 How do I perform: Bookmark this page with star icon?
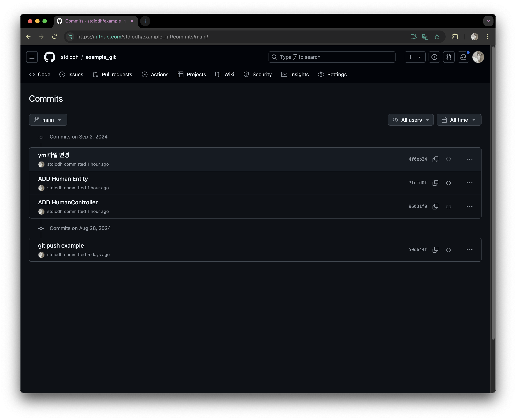(437, 37)
